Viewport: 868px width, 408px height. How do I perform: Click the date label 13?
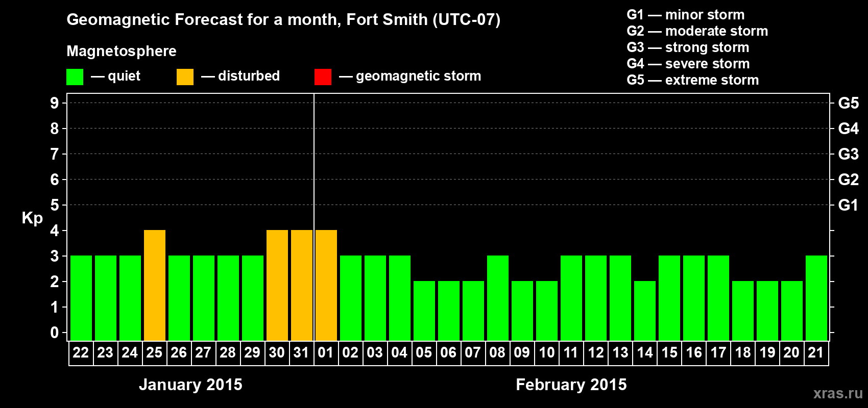(620, 353)
